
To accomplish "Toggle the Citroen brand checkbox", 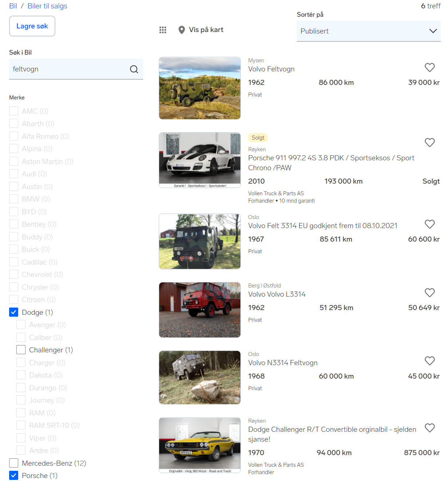I will tap(14, 300).
